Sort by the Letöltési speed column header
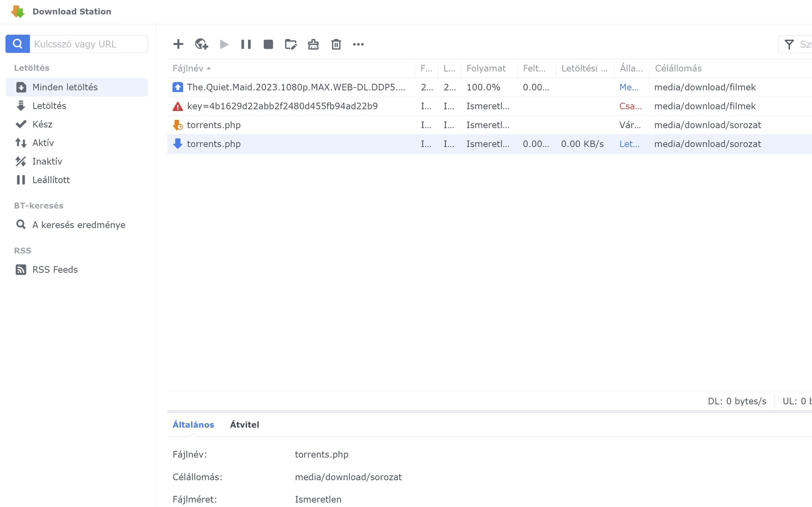812x507 pixels. point(585,68)
